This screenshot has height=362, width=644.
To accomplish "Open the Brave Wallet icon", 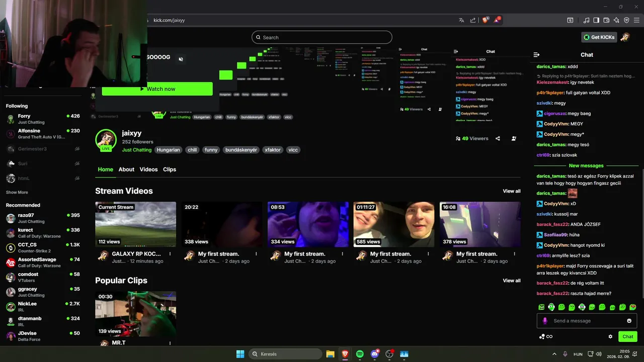I will tap(606, 20).
